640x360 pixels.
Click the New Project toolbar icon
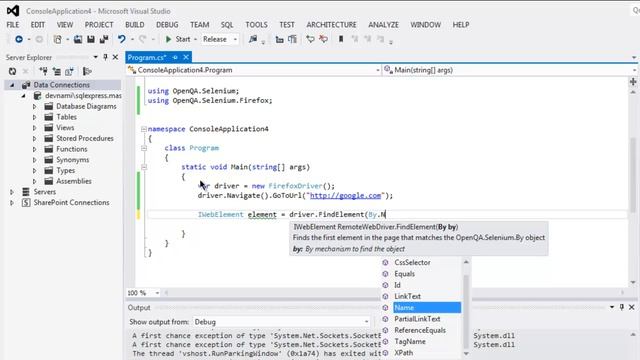(x=58, y=39)
